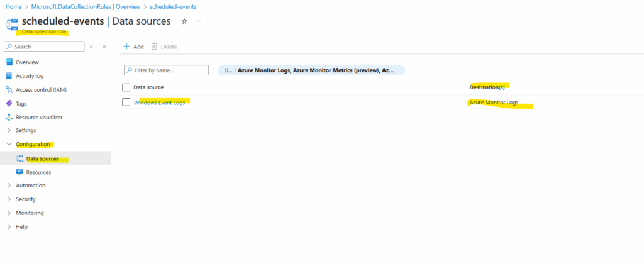Screen dimensions: 644x261
Task: Click the Tags icon in sidebar
Action: tap(9, 104)
